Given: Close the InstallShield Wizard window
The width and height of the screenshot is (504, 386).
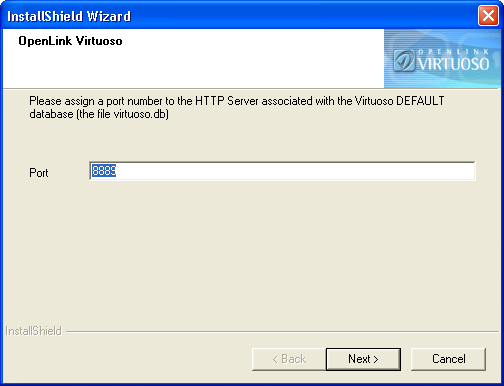Looking at the screenshot, I should pyautogui.click(x=488, y=16).
